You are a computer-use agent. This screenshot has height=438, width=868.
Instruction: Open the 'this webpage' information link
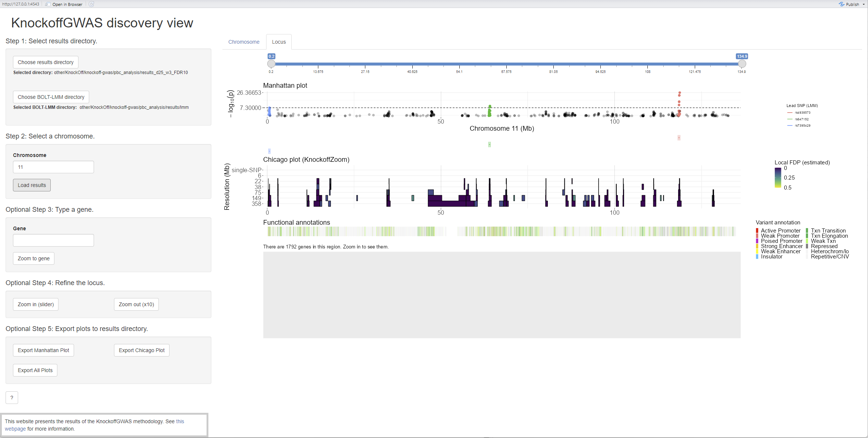point(94,425)
